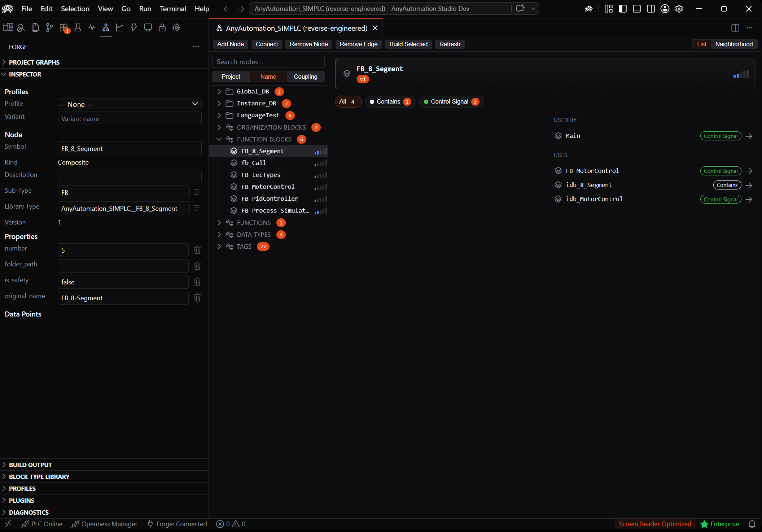Filter edges by Contains
The height and width of the screenshot is (532, 762).
pos(390,102)
